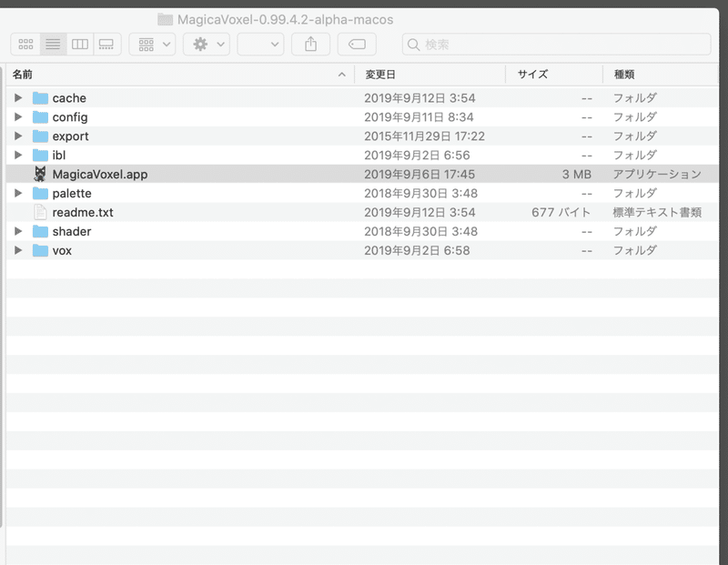Viewport: 728px width, 565px height.
Task: Expand the cache folder disclosure triangle
Action: tap(18, 97)
